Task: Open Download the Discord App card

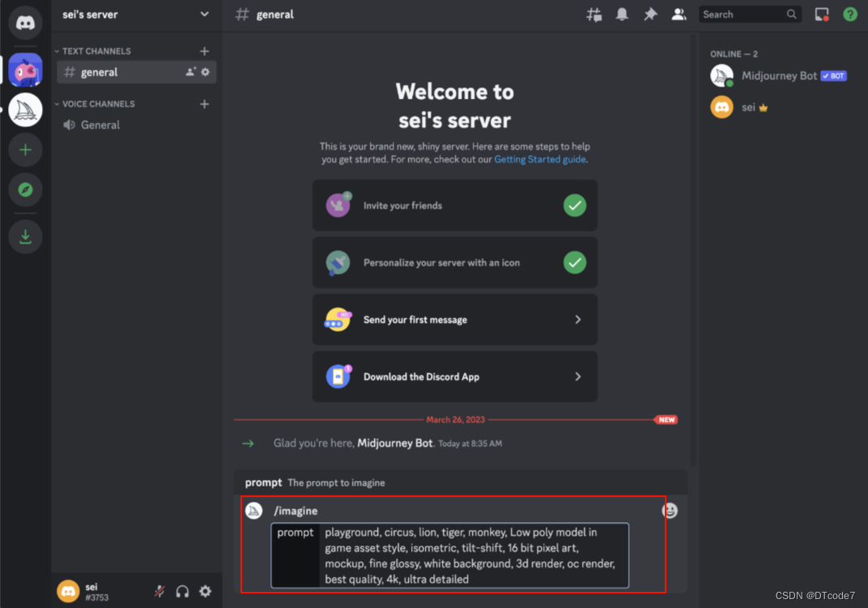Action: (x=454, y=376)
